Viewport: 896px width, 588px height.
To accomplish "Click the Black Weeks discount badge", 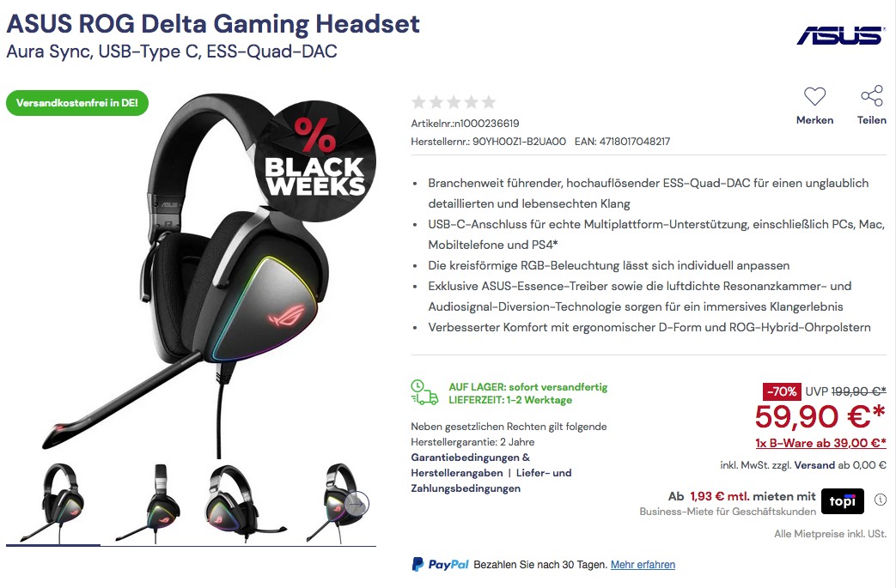I will 315,161.
